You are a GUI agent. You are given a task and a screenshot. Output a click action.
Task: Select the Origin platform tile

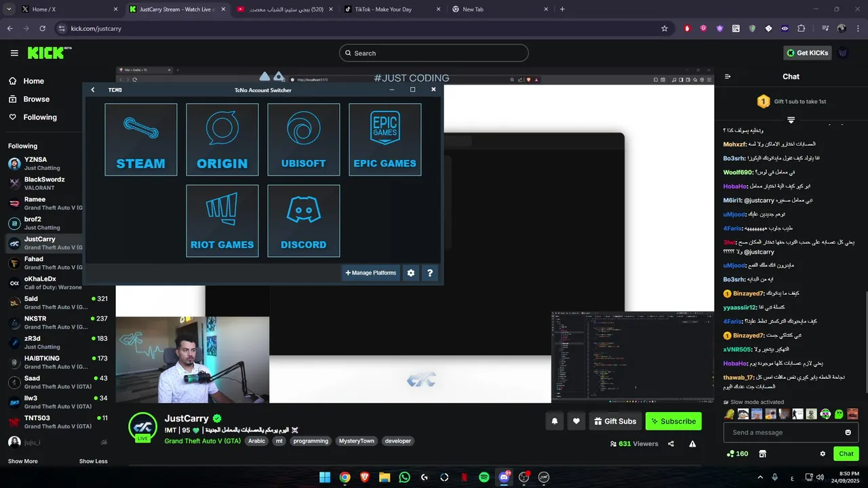[222, 140]
